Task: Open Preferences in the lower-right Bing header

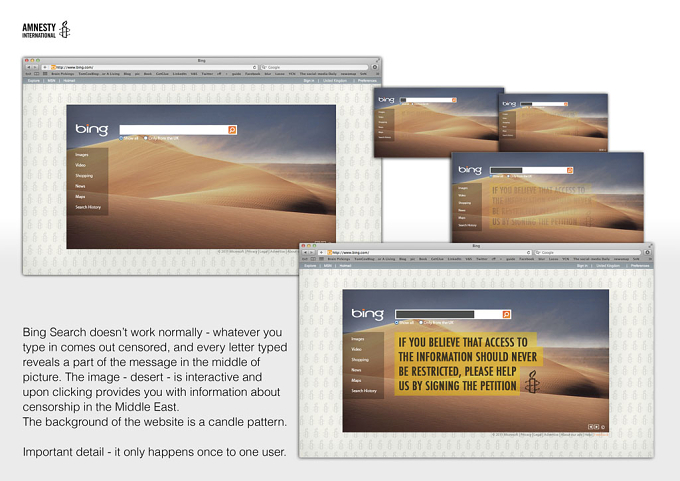Action: tap(640, 266)
